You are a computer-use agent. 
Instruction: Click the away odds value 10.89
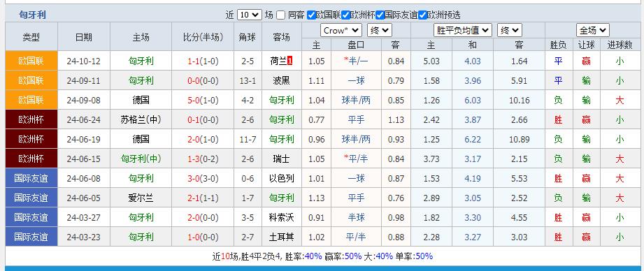[x=519, y=140]
